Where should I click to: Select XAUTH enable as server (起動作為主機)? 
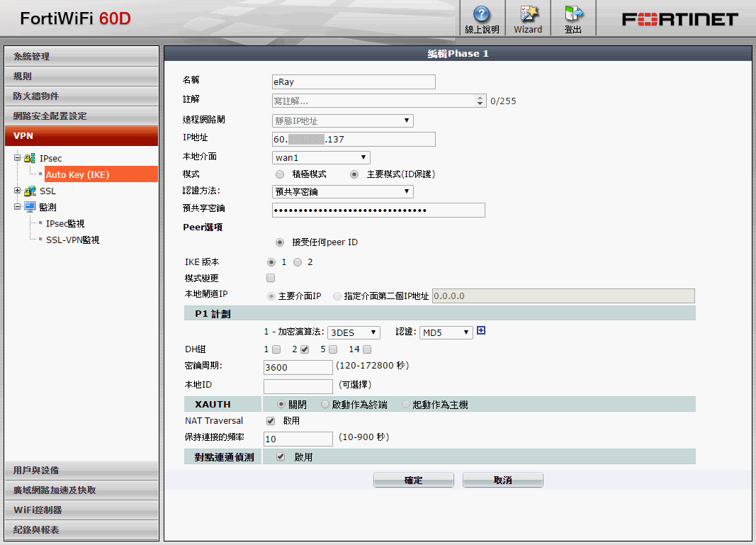point(405,404)
